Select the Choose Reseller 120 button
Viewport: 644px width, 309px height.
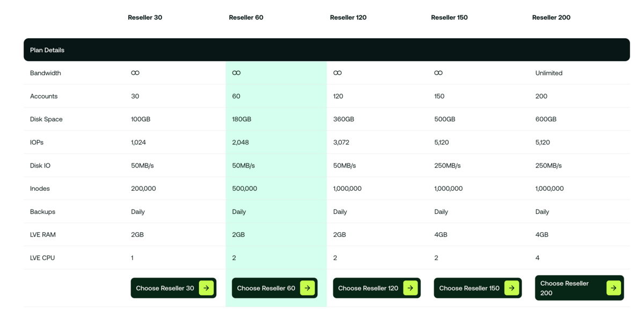[377, 288]
